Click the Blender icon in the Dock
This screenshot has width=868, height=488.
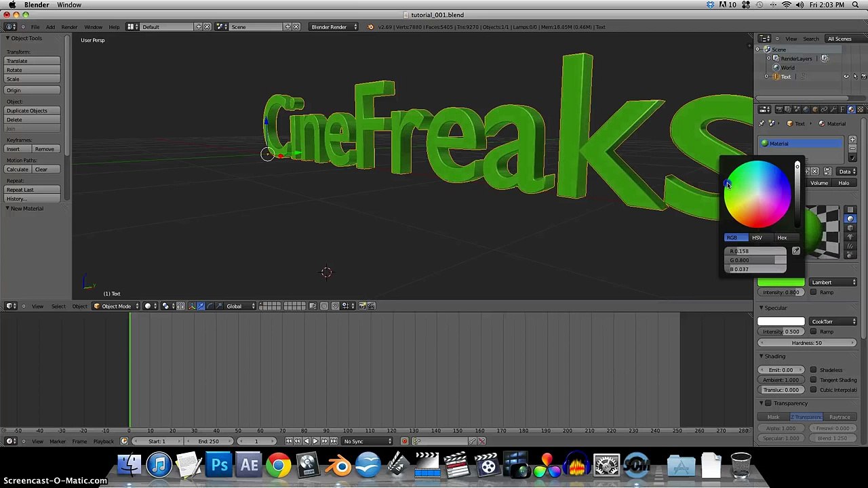338,466
